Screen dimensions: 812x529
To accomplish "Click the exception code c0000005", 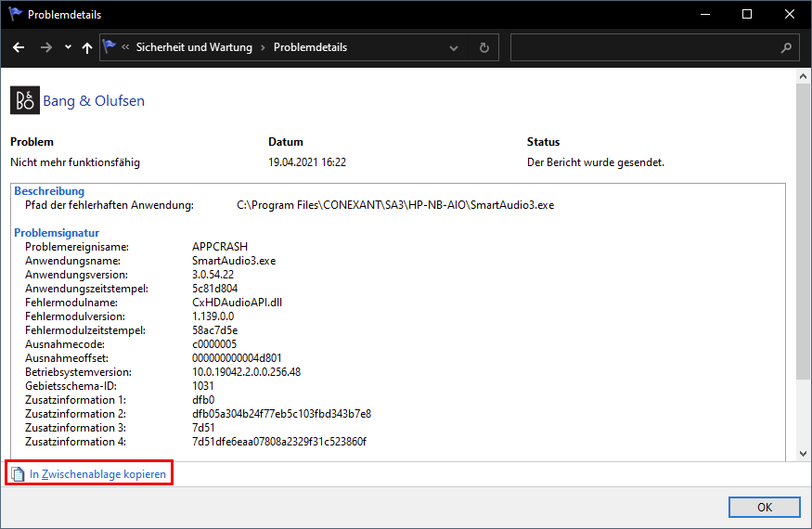I will coord(213,344).
